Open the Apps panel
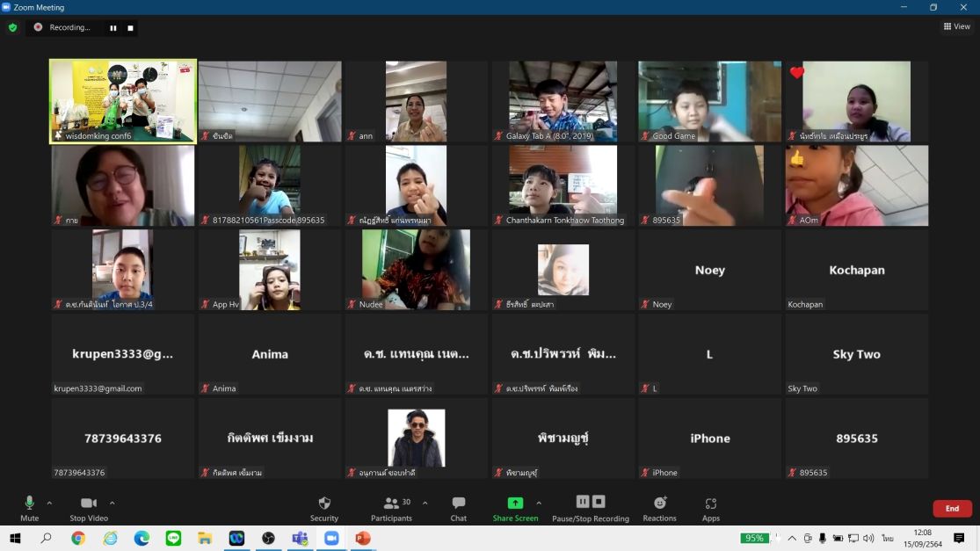 [x=711, y=509]
